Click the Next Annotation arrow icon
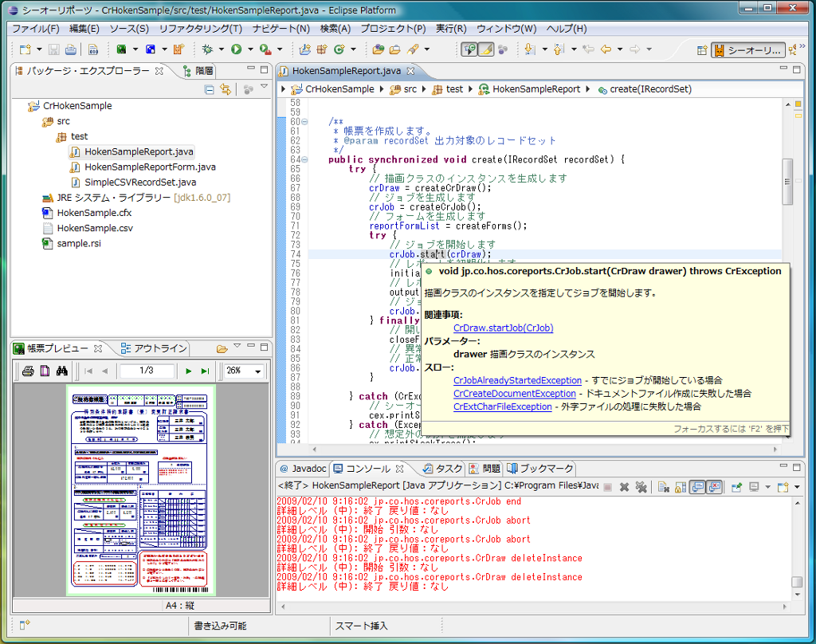816x644 pixels. coord(530,49)
